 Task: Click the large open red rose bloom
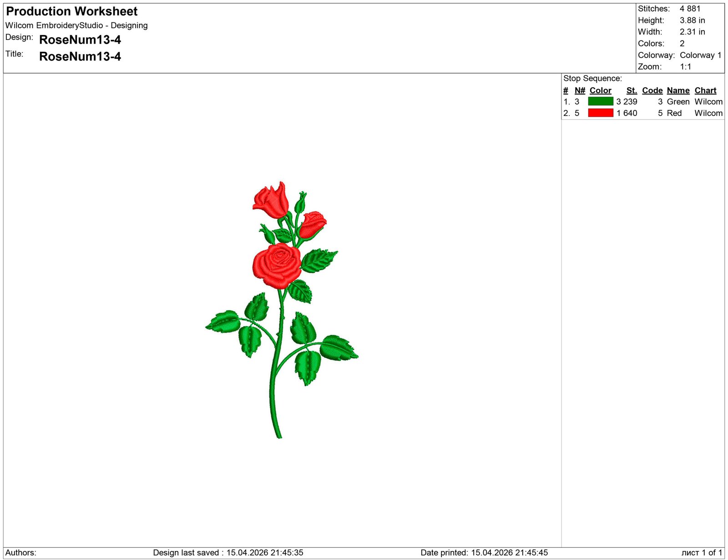coord(277,265)
